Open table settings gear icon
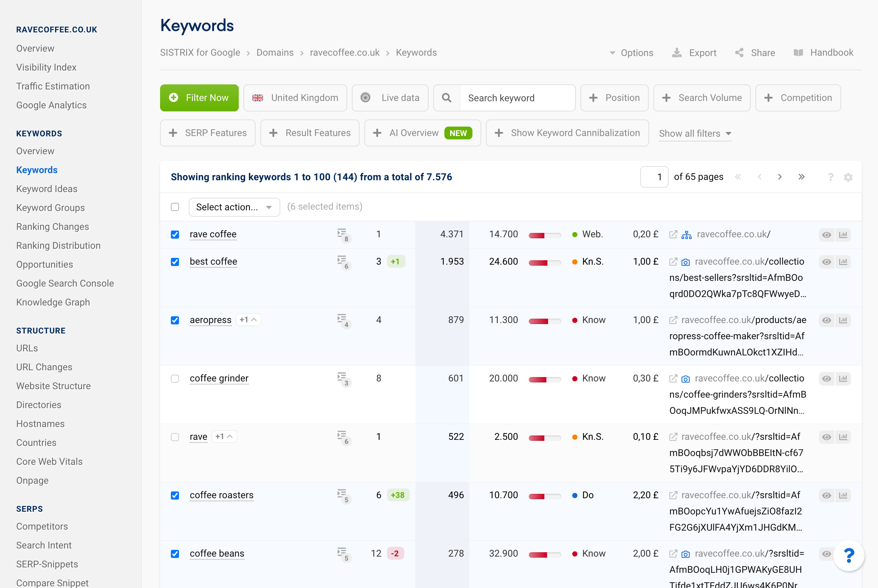This screenshot has height=588, width=878. pos(848,177)
